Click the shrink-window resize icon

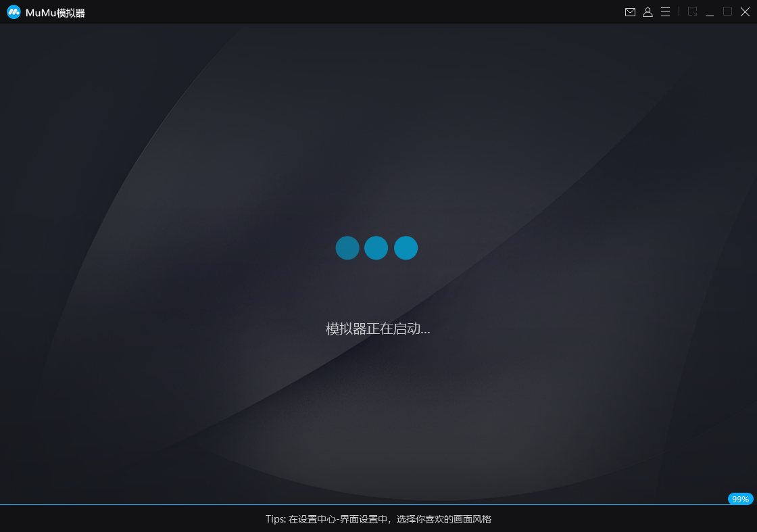point(692,11)
